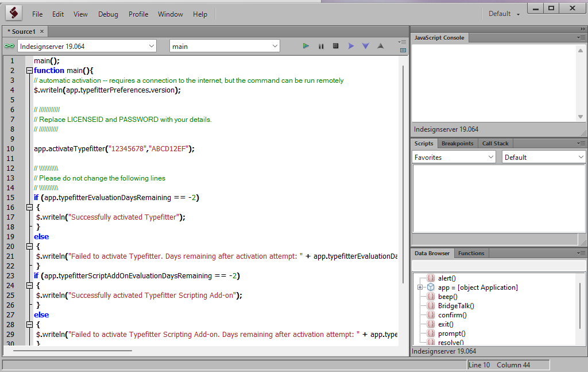Click the "Successfully activated Typefitter" string on line 17
Screen dimensions: 588x372
124,217
